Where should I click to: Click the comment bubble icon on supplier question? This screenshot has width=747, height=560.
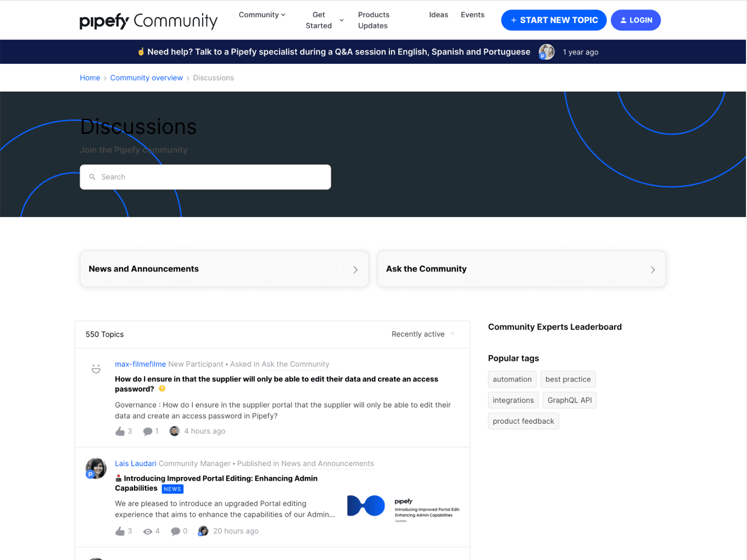point(147,432)
